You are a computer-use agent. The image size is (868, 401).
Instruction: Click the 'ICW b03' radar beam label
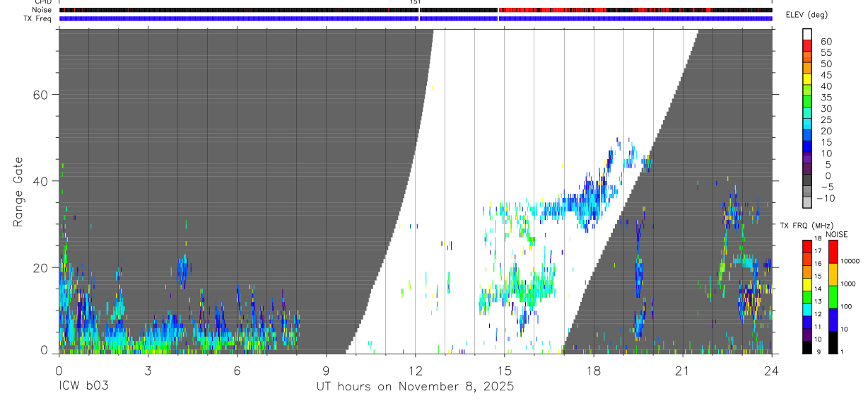(84, 387)
